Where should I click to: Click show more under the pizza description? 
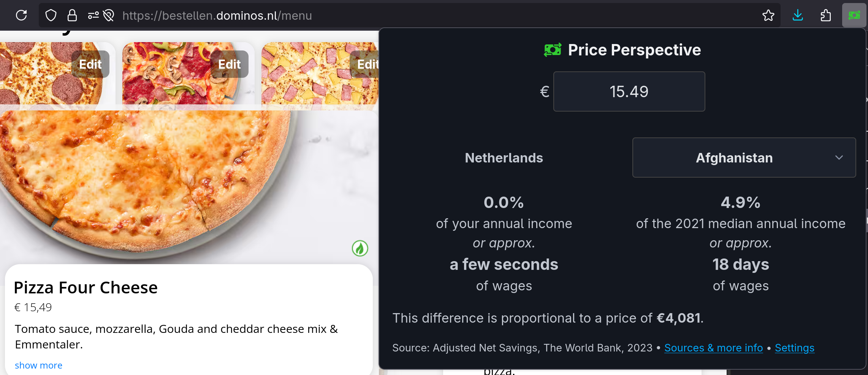tap(38, 365)
